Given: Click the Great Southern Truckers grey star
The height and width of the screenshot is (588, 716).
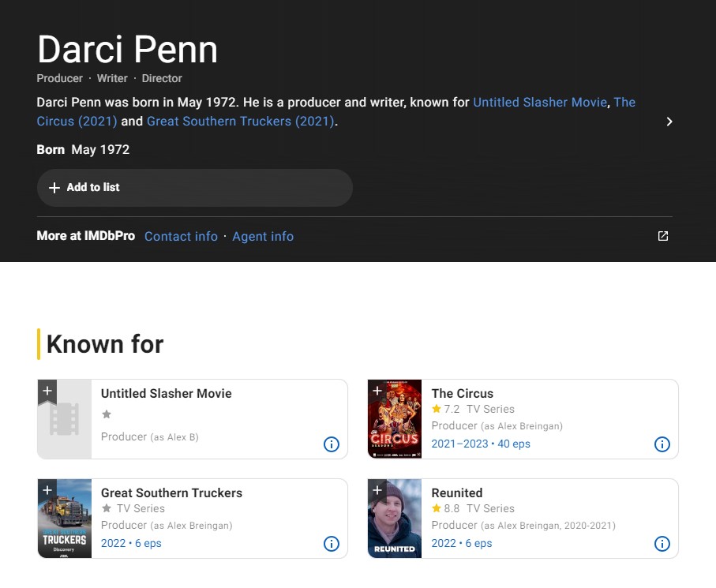Looking at the screenshot, I should click(107, 508).
